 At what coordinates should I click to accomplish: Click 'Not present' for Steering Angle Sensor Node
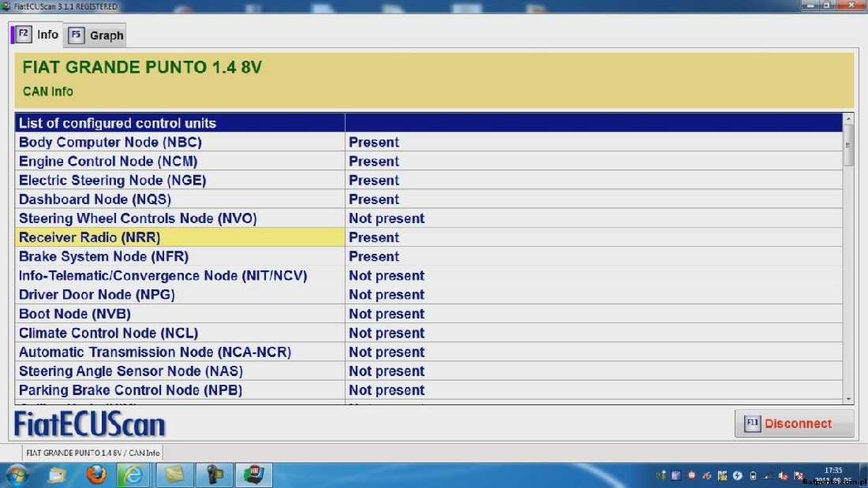tap(387, 371)
